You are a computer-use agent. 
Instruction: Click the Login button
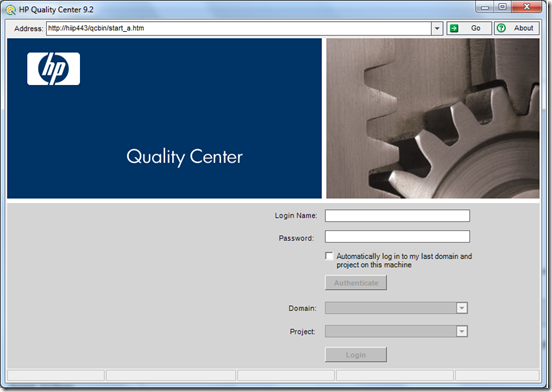tap(356, 355)
